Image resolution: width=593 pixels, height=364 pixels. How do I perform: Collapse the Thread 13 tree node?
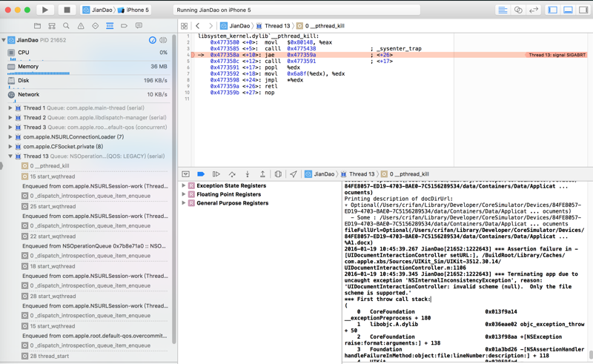10,156
